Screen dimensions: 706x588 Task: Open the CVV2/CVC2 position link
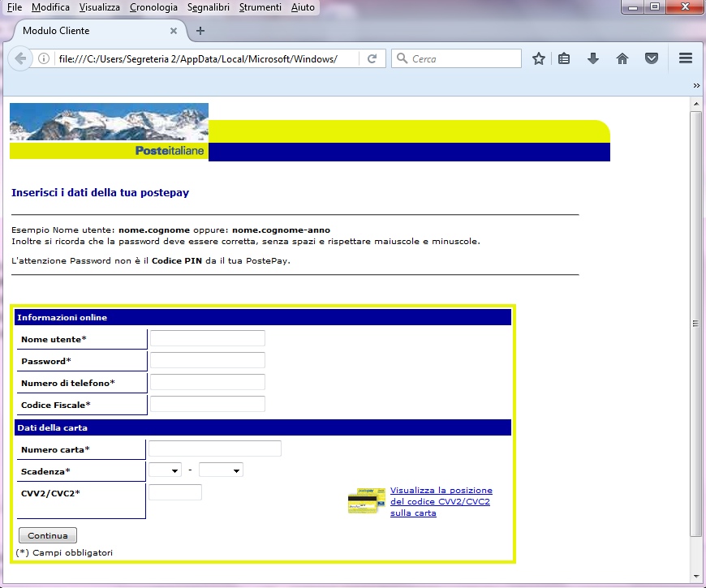[441, 501]
